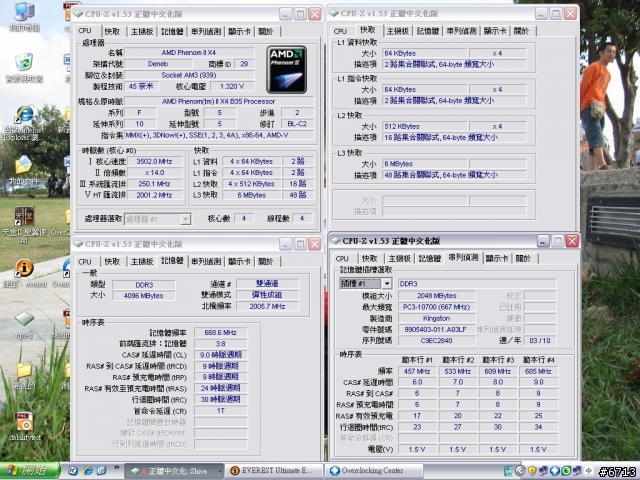Click the CPU-Z title bar icon of the SPD window

(336, 241)
